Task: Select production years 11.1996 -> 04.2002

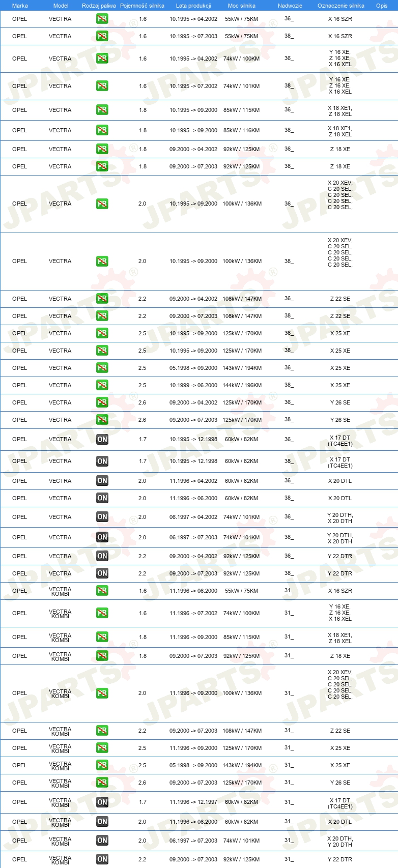Action: tap(193, 481)
